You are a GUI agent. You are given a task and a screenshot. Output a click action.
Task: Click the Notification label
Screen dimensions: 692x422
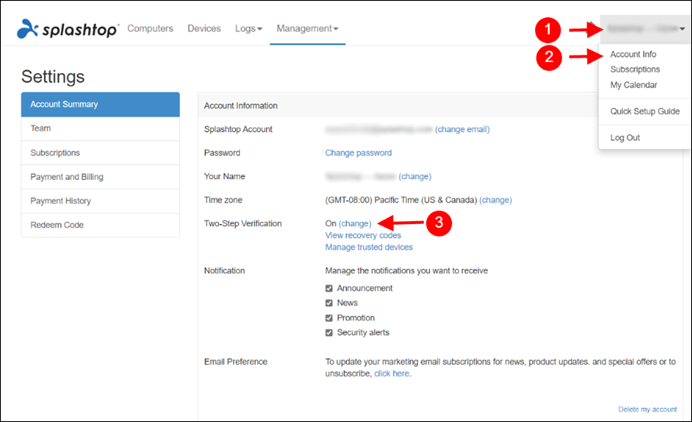[224, 271]
